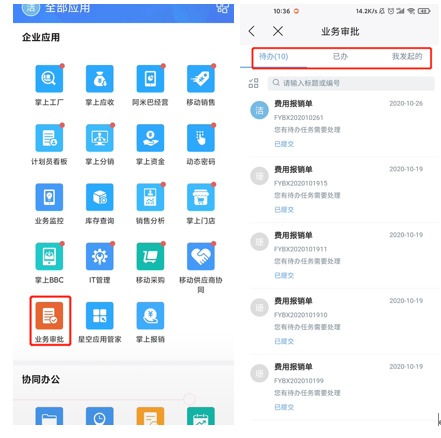Open the 业务审批 app icon
441x438 pixels.
pos(49,315)
